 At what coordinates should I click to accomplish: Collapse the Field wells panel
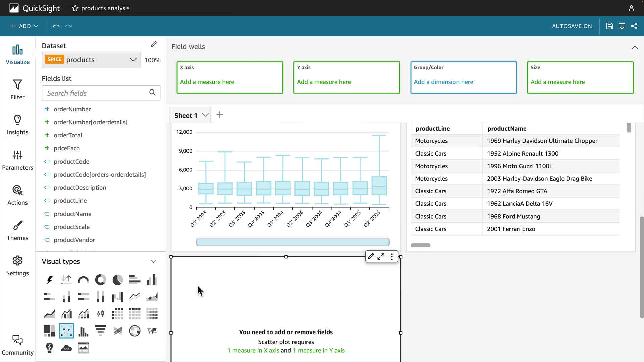635,47
